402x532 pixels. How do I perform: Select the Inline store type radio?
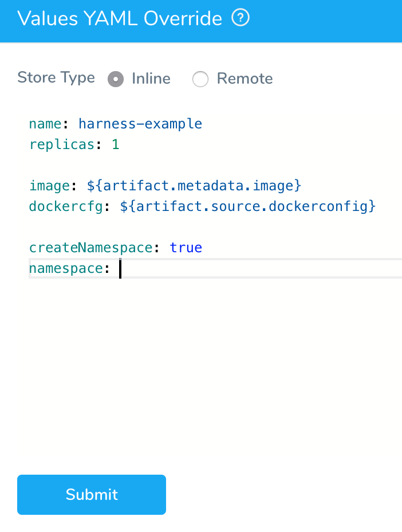[116, 79]
